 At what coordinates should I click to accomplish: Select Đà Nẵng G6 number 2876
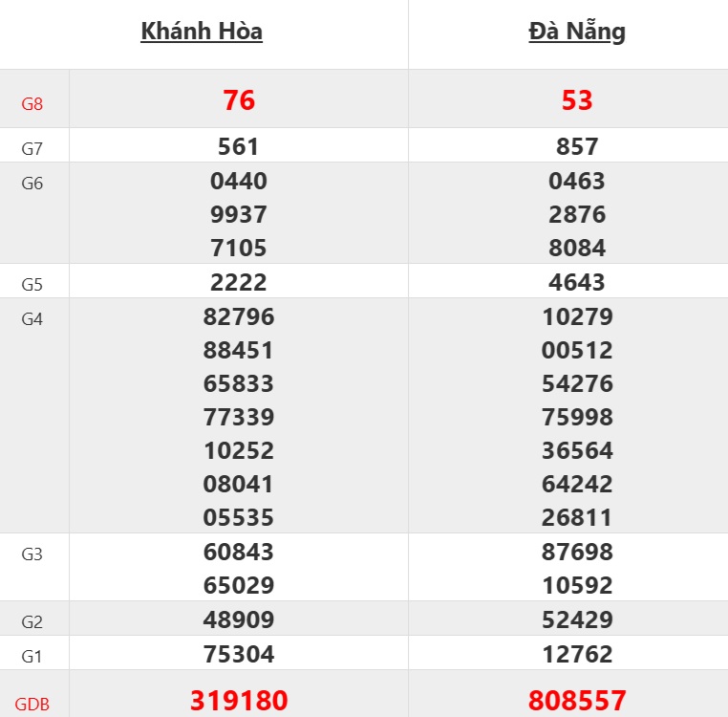(577, 214)
